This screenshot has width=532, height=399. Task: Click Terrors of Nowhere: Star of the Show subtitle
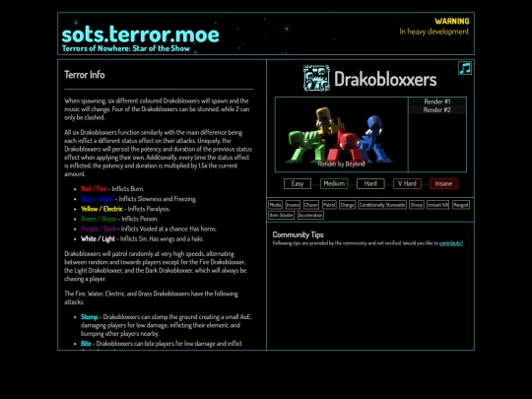(126, 48)
